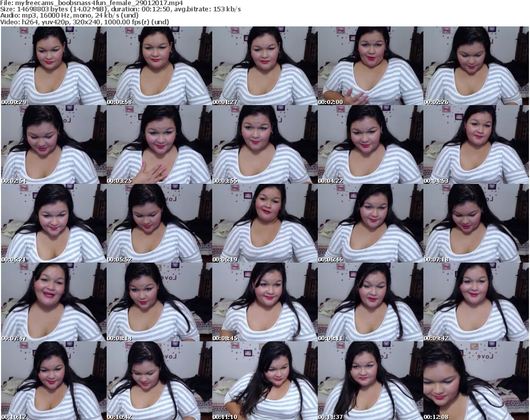530x420 pixels.
Task: Select the thumbnail at 00:02:26
Action: 476,66
